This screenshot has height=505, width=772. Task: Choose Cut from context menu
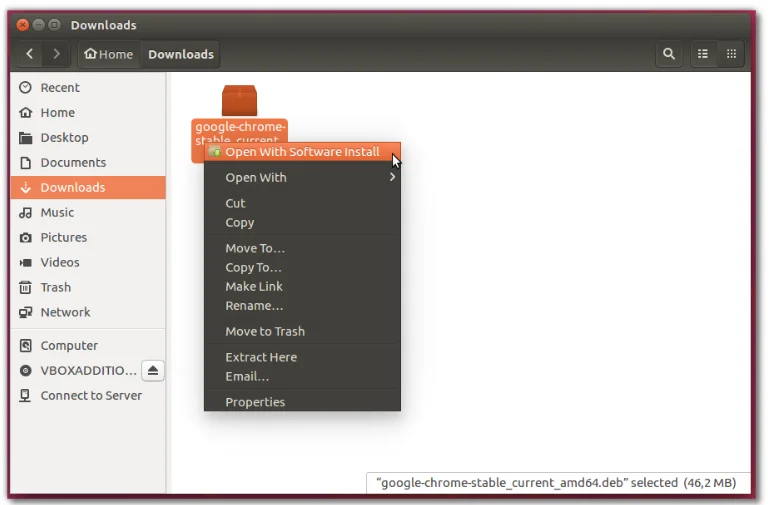tap(302, 203)
